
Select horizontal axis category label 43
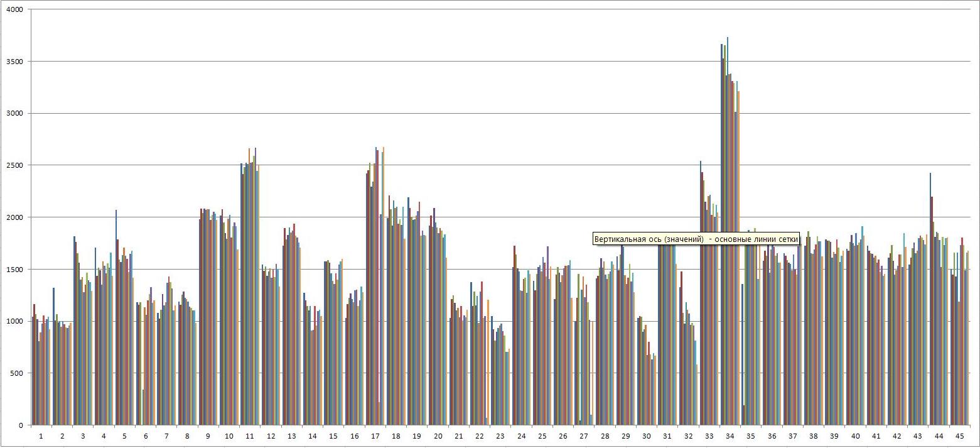click(918, 436)
